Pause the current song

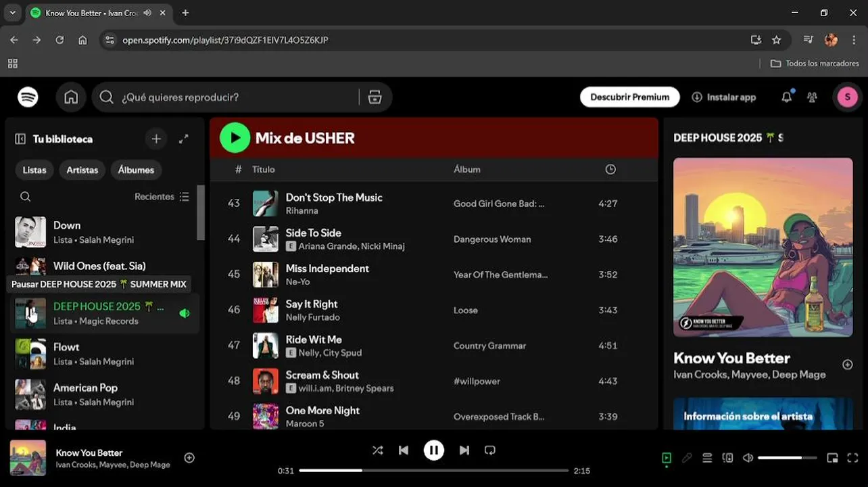pyautogui.click(x=434, y=450)
